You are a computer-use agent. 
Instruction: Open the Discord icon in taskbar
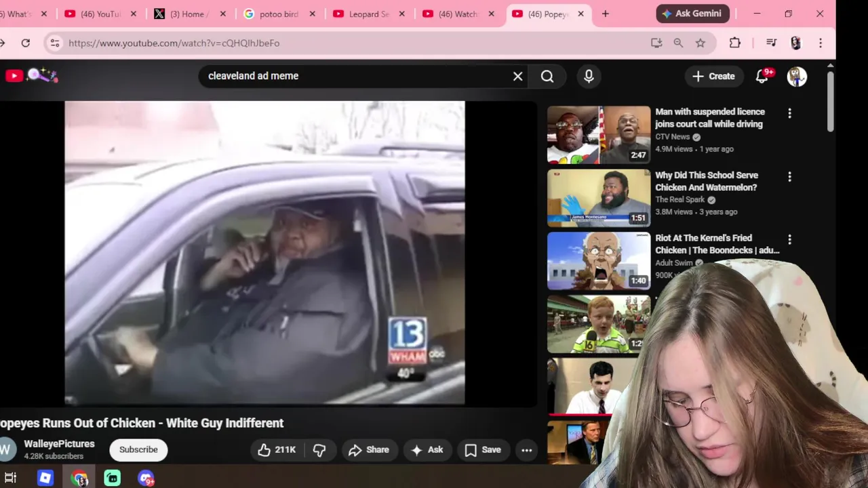click(146, 478)
